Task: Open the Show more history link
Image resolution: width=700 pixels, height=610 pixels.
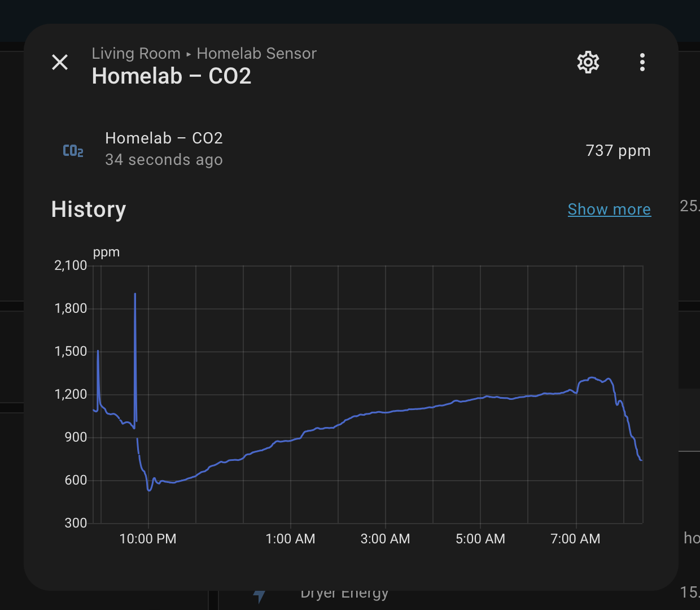Action: [609, 210]
